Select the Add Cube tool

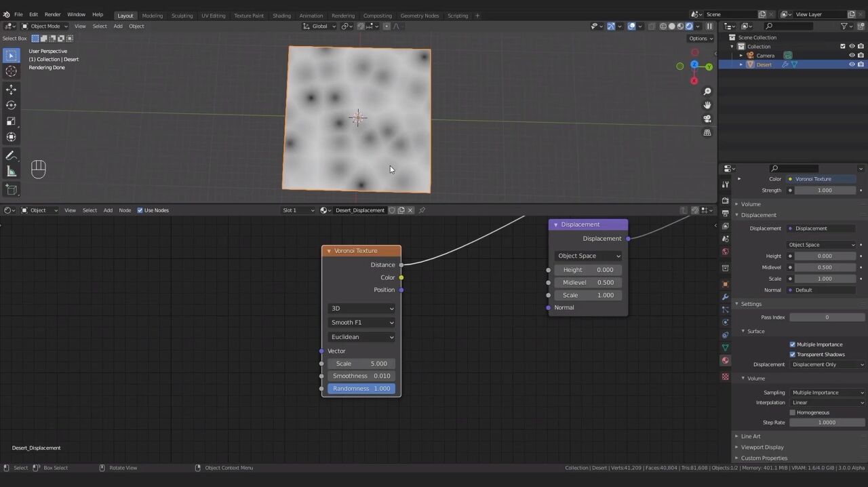(11, 190)
